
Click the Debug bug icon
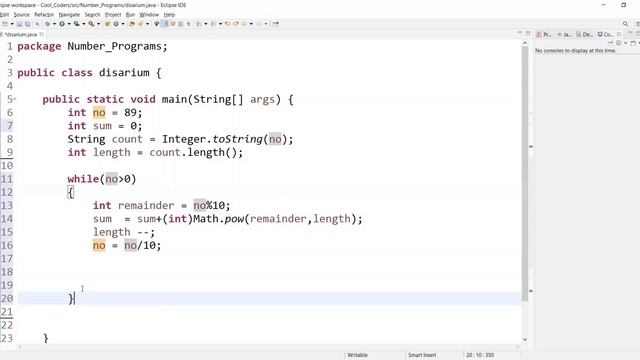(48, 24)
